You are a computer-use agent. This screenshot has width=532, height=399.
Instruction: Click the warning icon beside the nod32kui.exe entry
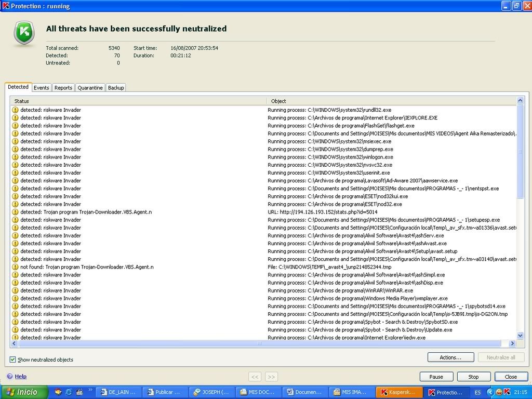tap(15, 196)
